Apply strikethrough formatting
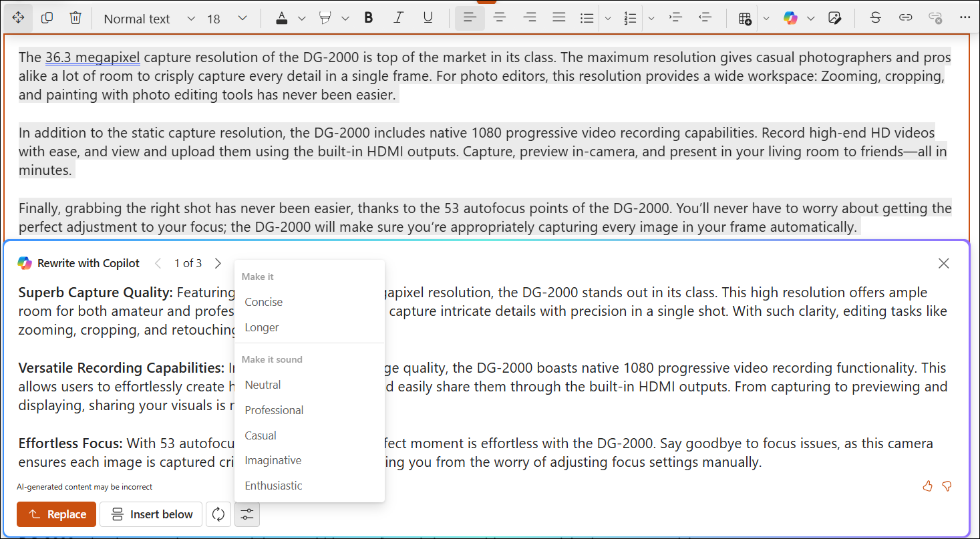The image size is (980, 539). [875, 17]
